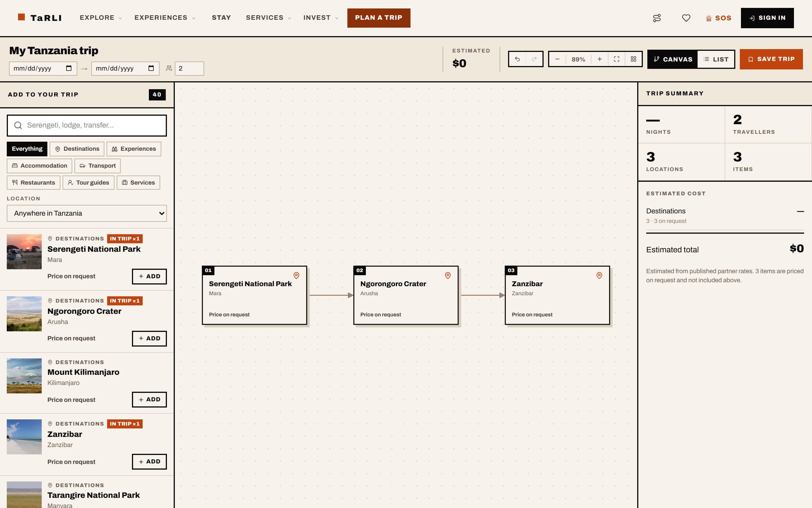Filter by Accommodation chip

[x=39, y=166]
